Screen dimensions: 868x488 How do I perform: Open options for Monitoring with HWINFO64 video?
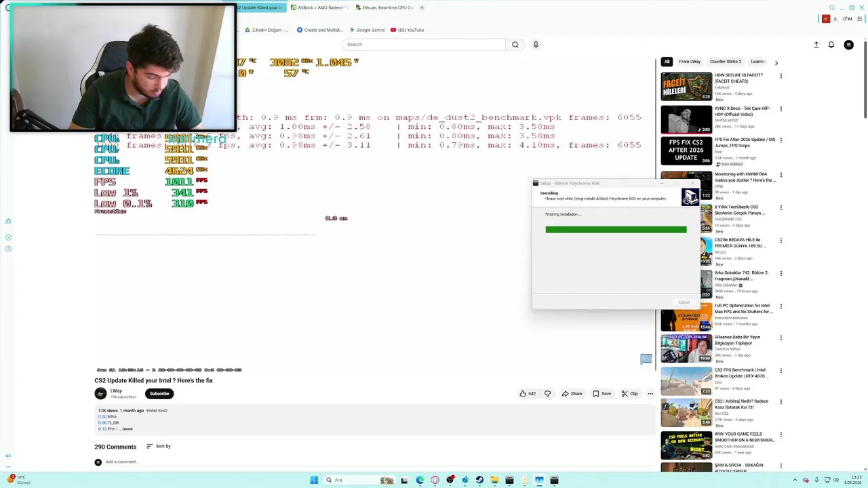[x=781, y=175]
